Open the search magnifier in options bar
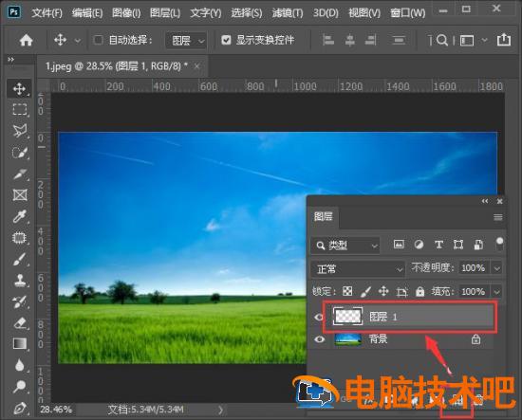The image size is (522, 420). tap(442, 41)
